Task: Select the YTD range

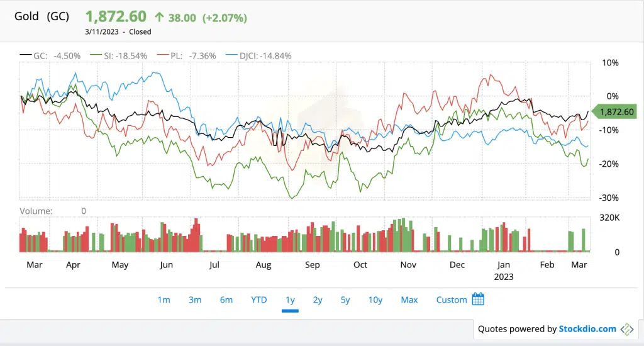Action: coord(258,300)
